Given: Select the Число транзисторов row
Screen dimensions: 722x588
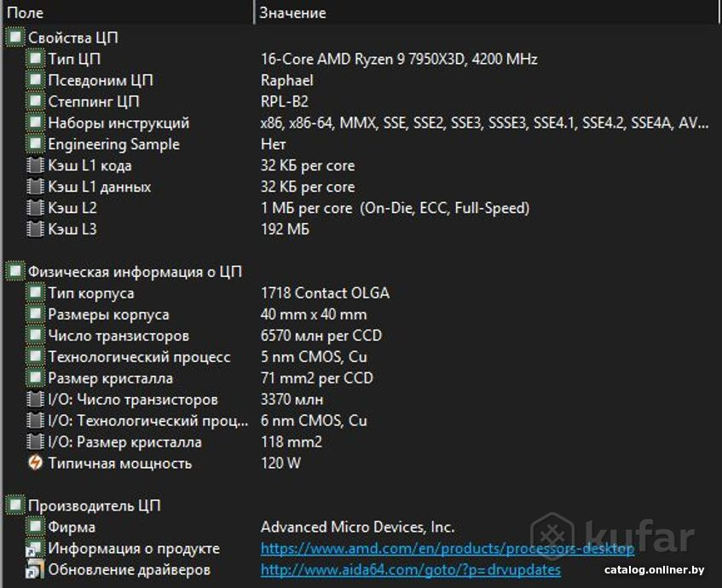Looking at the screenshot, I should (118, 336).
